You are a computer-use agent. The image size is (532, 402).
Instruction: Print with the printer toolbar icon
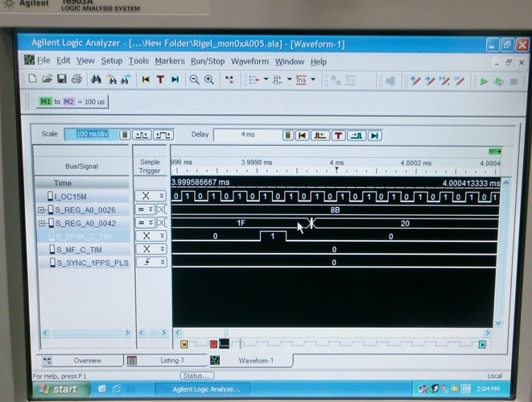tap(76, 79)
